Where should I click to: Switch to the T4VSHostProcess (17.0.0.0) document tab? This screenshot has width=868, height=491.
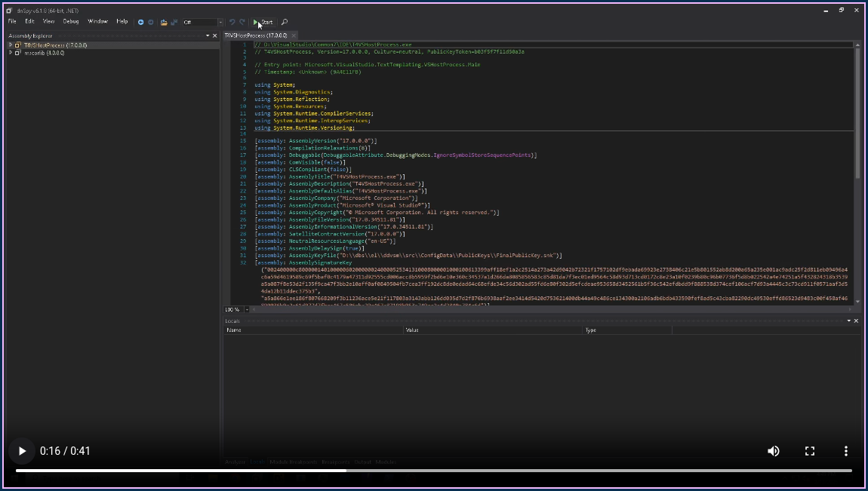pos(256,35)
